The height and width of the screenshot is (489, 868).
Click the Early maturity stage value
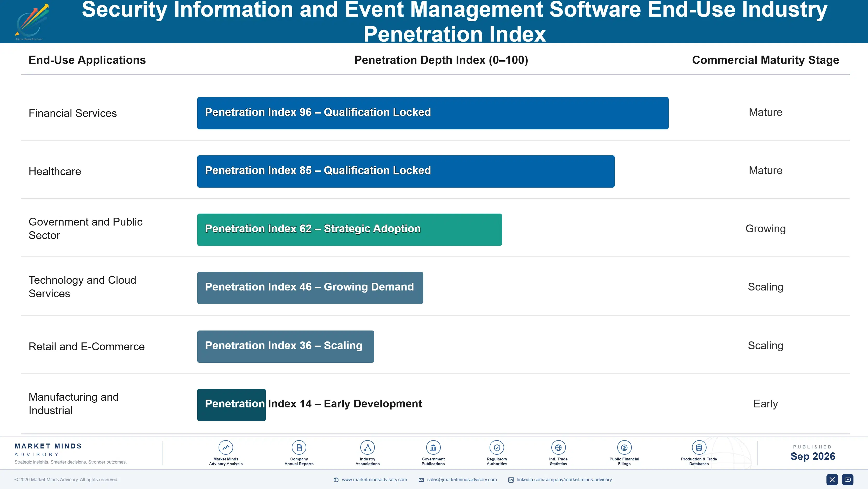pyautogui.click(x=765, y=404)
